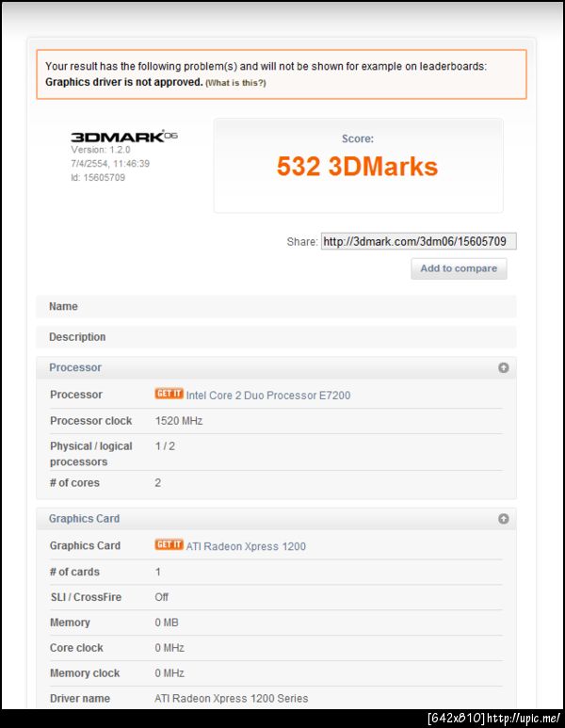Viewport: 565px width, 728px height.
Task: Click the 'Driver name' label
Action: coord(80,698)
